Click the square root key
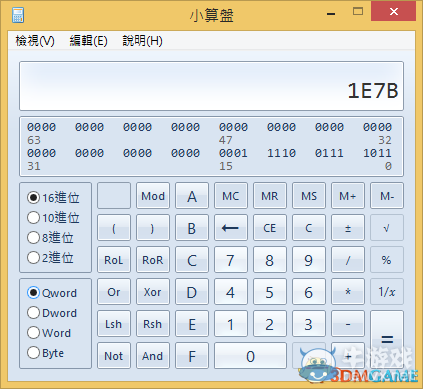The height and width of the screenshot is (389, 423). (x=387, y=228)
